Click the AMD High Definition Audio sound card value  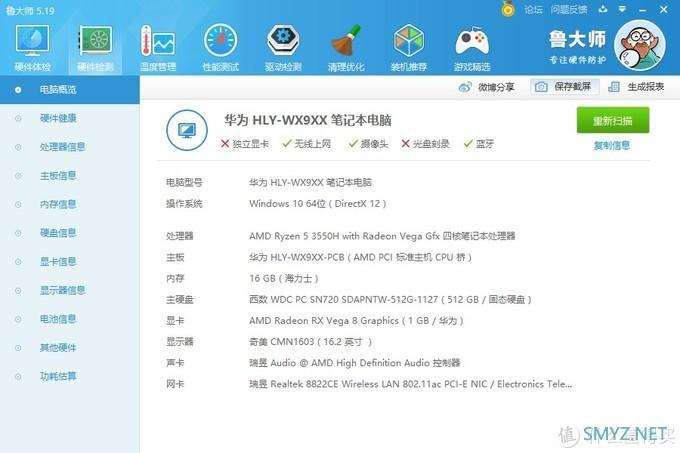pyautogui.click(x=355, y=363)
